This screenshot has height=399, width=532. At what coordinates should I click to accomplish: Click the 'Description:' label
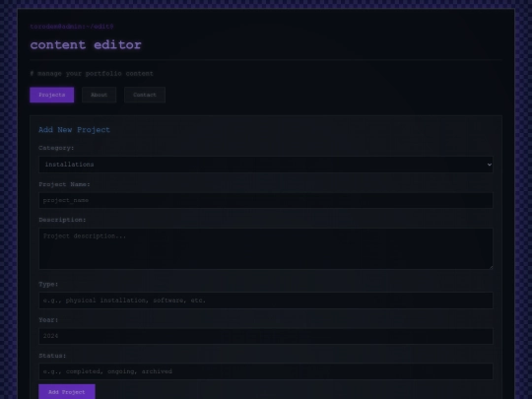click(x=62, y=220)
